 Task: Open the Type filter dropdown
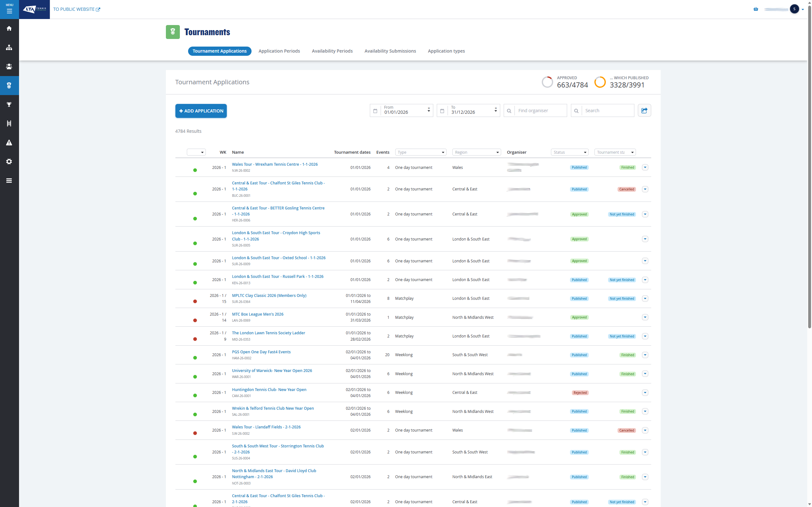point(421,152)
